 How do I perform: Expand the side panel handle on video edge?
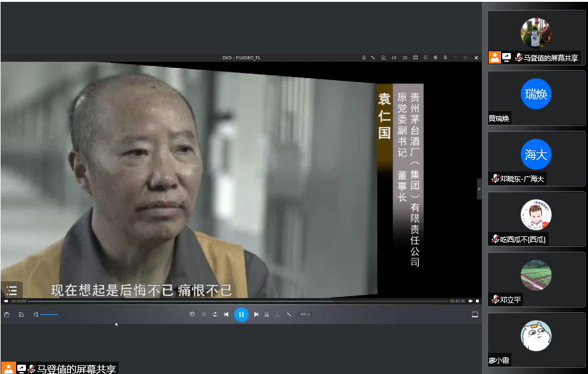(x=479, y=189)
